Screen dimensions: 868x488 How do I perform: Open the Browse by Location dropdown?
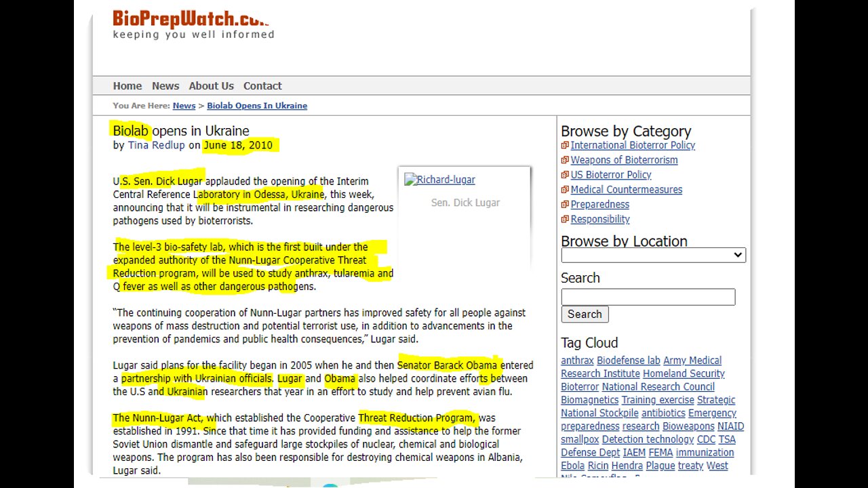click(x=653, y=255)
